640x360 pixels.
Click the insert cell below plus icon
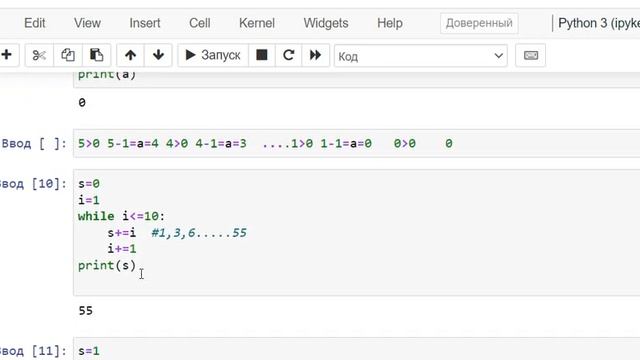pyautogui.click(x=7, y=55)
